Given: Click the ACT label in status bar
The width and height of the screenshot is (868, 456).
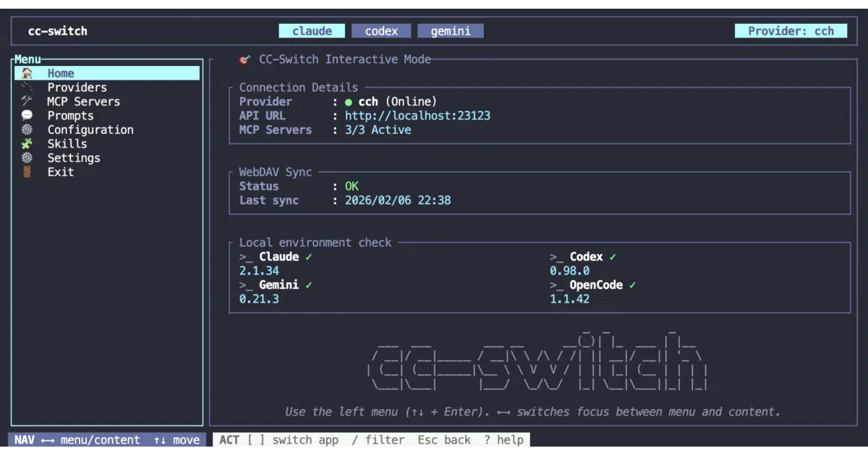Looking at the screenshot, I should (x=229, y=440).
